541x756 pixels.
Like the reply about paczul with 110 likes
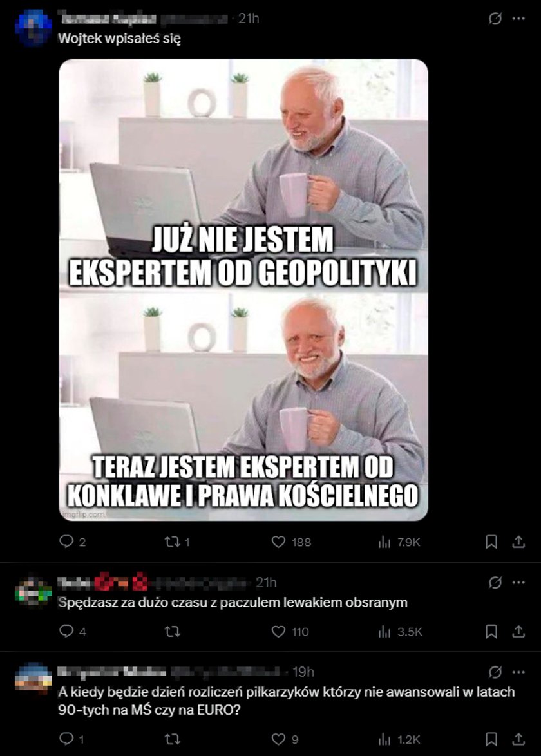[290, 632]
